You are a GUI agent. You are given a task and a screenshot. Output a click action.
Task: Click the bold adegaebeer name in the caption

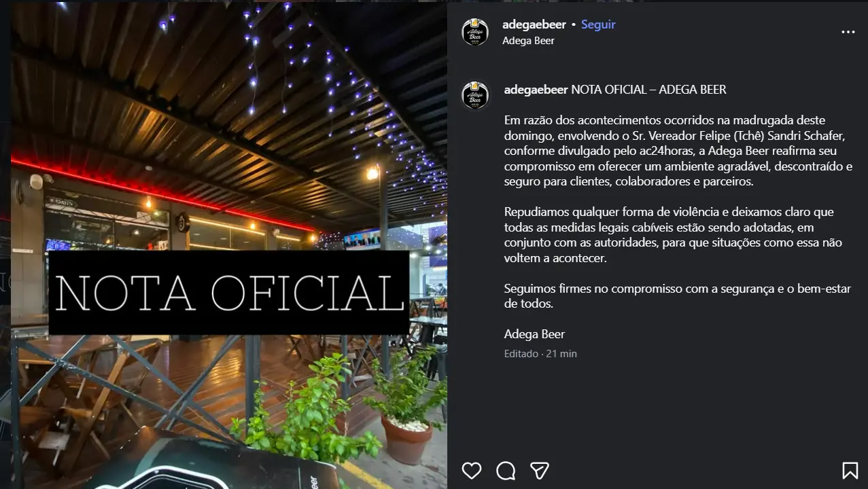(x=536, y=90)
